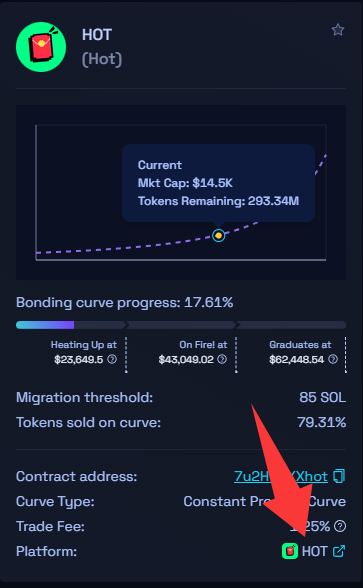Click the Current Mkt Cap tooltip
This screenshot has width=363, height=588.
tap(218, 183)
